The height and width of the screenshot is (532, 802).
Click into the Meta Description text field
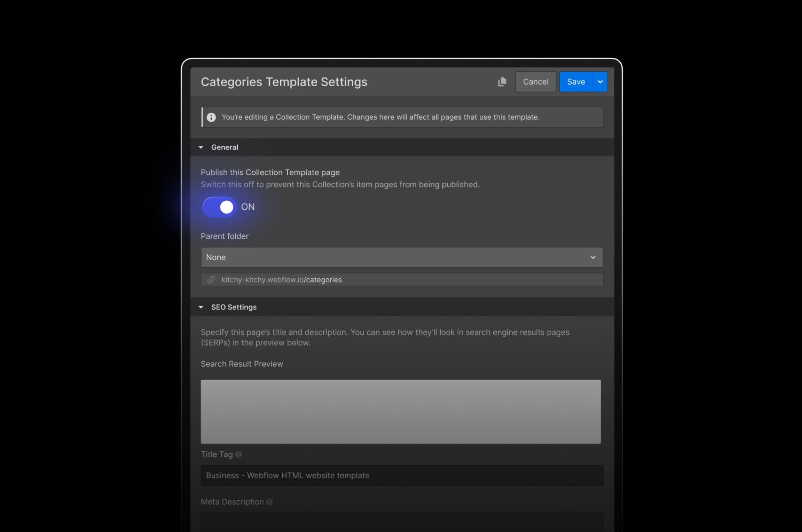pos(402,522)
